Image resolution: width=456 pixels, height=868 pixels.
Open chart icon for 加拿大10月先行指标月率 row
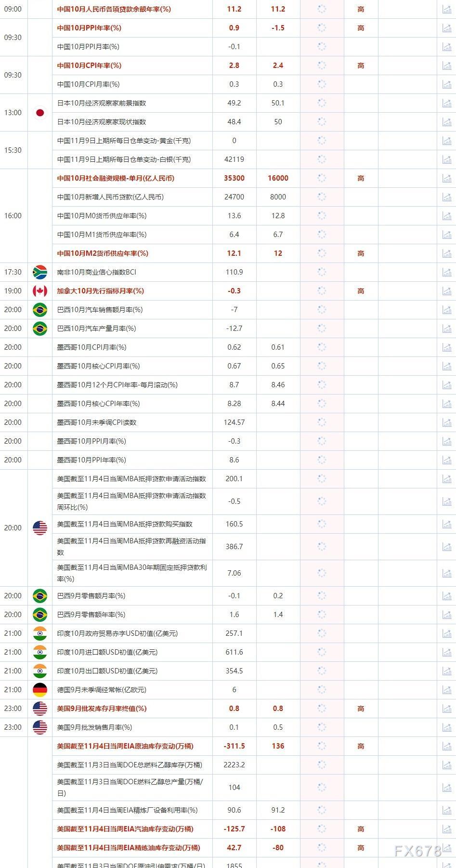click(446, 291)
